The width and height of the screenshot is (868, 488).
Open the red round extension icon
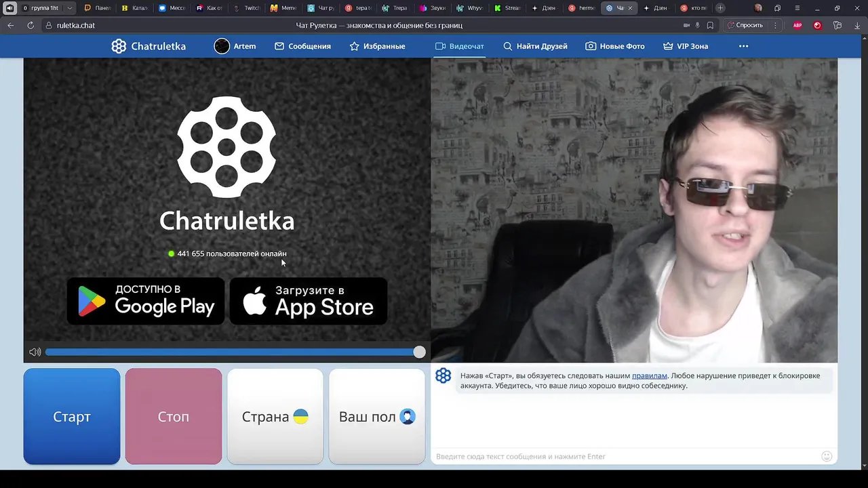pos(817,25)
